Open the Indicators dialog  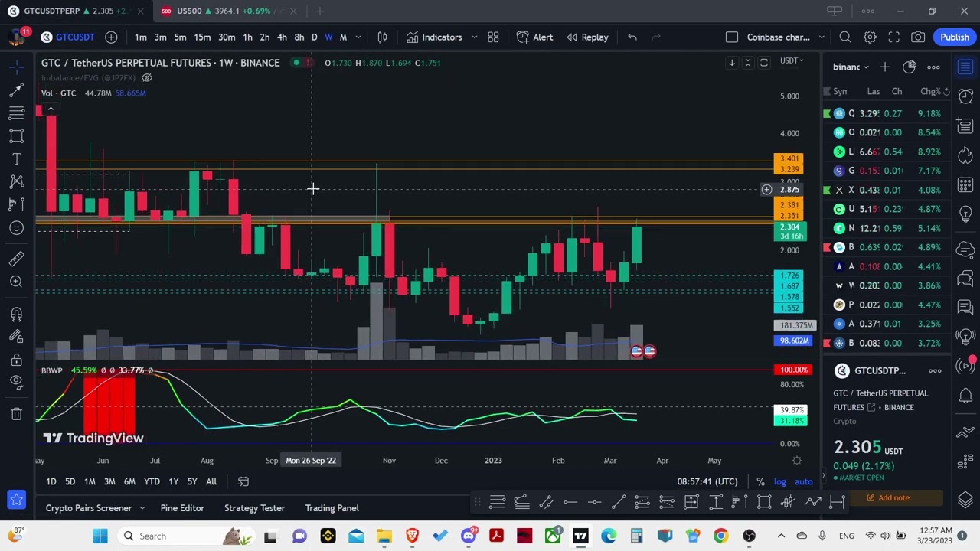click(434, 37)
